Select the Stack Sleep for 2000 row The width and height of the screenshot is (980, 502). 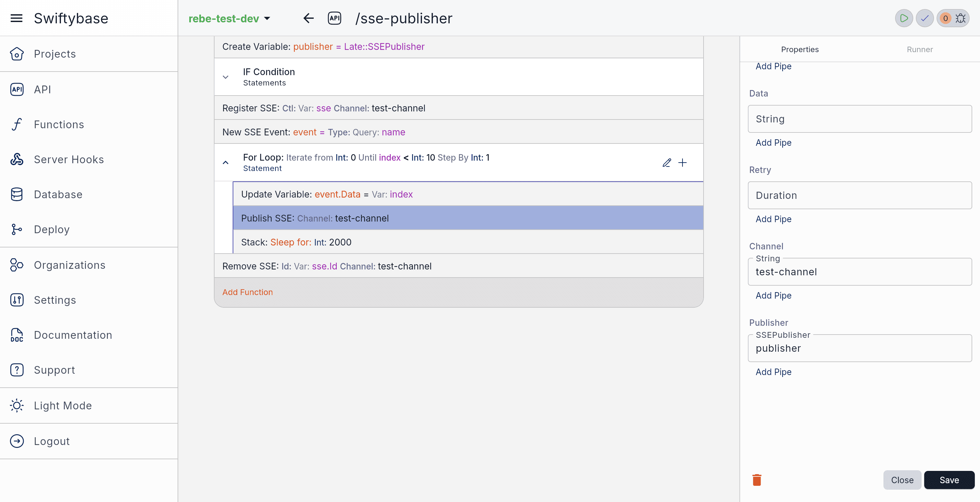pos(468,242)
